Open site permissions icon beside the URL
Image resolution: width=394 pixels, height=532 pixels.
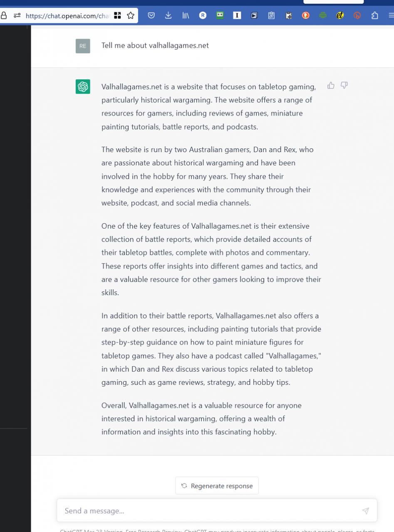click(x=17, y=16)
